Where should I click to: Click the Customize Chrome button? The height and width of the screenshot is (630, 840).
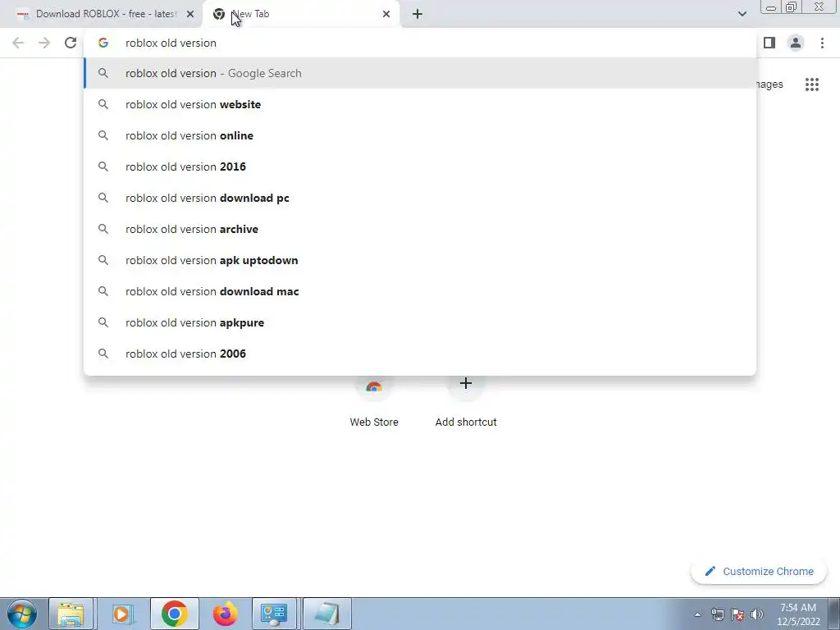[759, 572]
